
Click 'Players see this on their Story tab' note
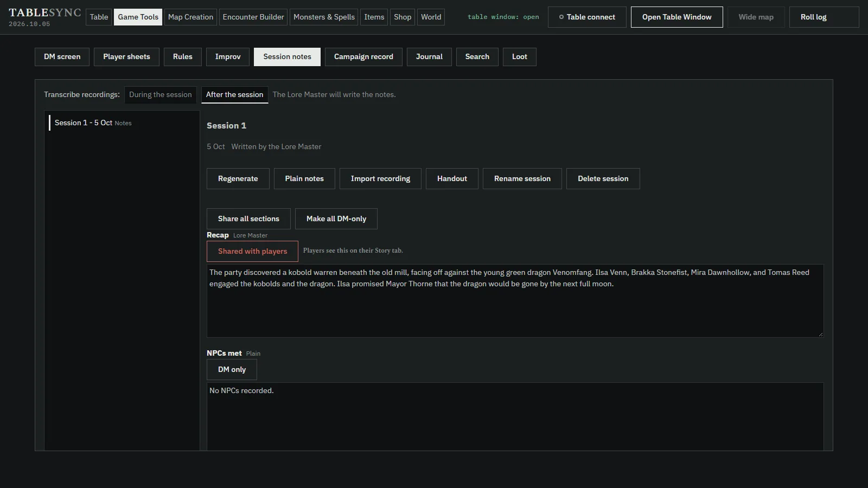tap(353, 251)
